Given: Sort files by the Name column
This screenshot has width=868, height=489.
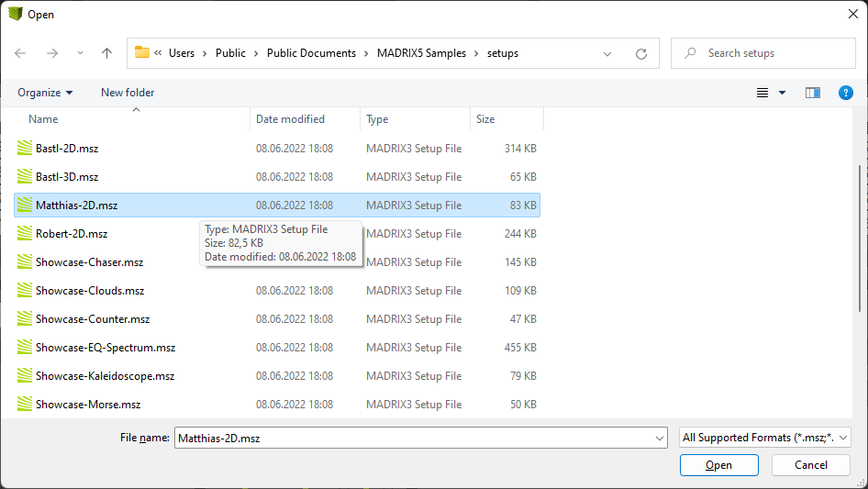Looking at the screenshot, I should (x=43, y=119).
